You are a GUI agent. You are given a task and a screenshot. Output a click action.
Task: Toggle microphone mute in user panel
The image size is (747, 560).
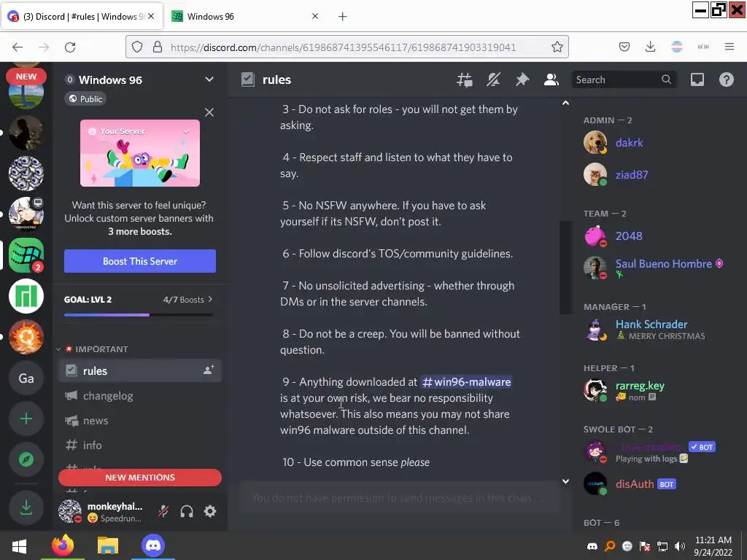click(x=163, y=511)
